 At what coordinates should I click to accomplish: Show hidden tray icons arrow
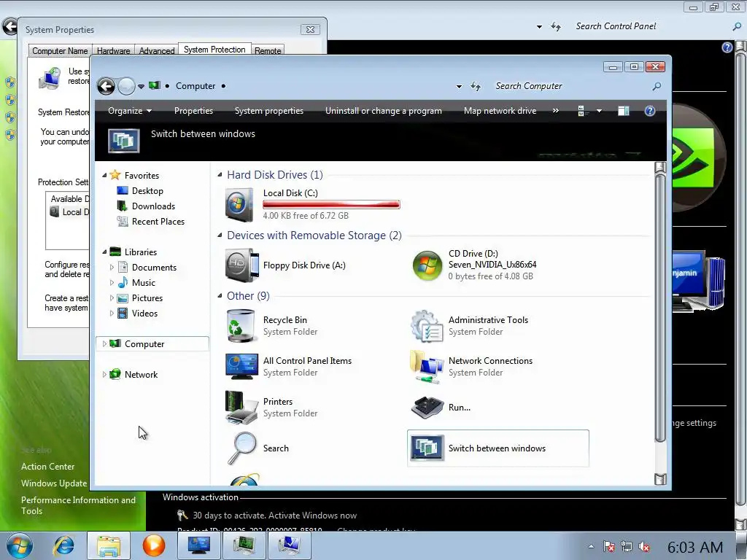(591, 547)
